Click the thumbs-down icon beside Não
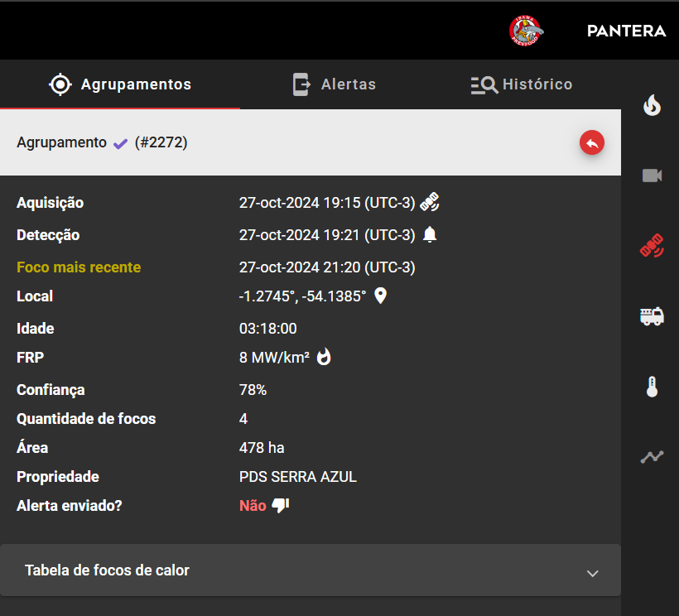The width and height of the screenshot is (679, 616). coord(280,505)
